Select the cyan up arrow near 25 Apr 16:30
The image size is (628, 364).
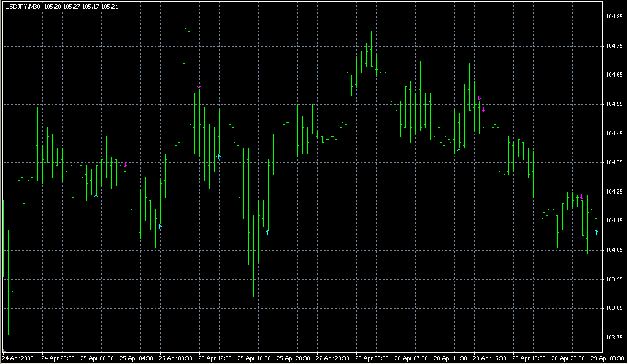tap(267, 232)
